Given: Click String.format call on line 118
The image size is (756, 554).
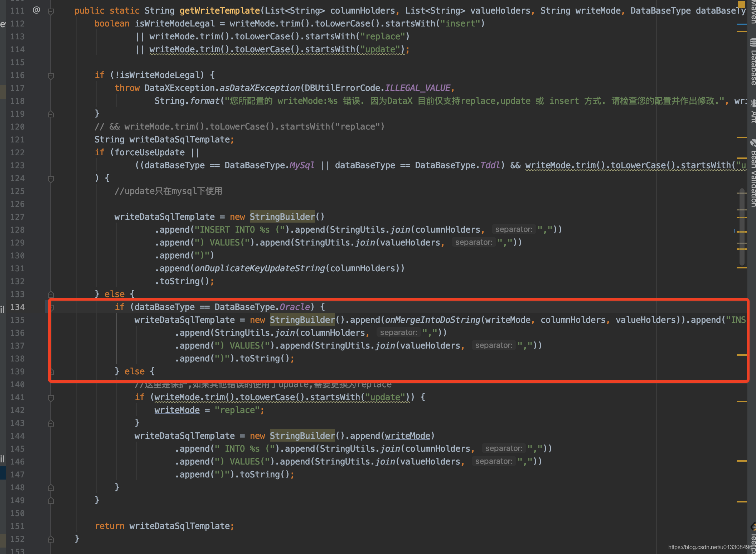Looking at the screenshot, I should [x=187, y=101].
